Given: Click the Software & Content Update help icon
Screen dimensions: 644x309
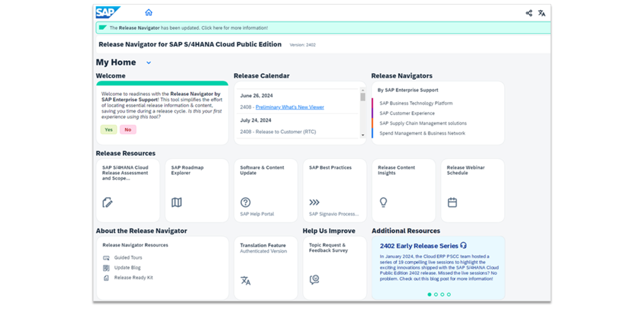Looking at the screenshot, I should (x=246, y=202).
